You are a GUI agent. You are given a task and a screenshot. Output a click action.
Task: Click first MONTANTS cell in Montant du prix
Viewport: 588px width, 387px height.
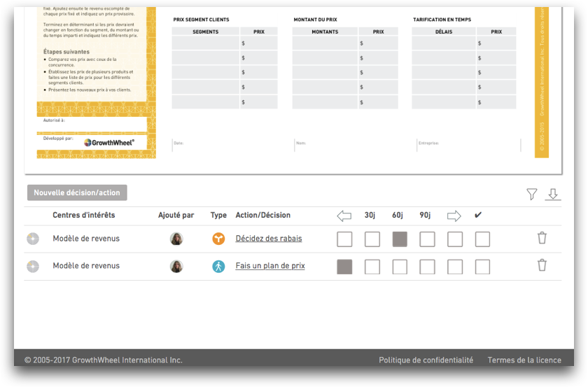(x=325, y=43)
